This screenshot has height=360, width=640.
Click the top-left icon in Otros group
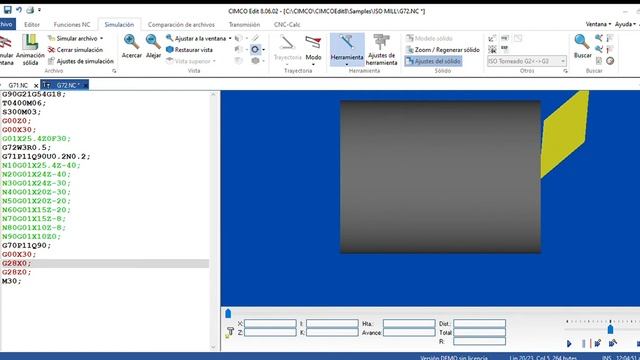(x=492, y=38)
